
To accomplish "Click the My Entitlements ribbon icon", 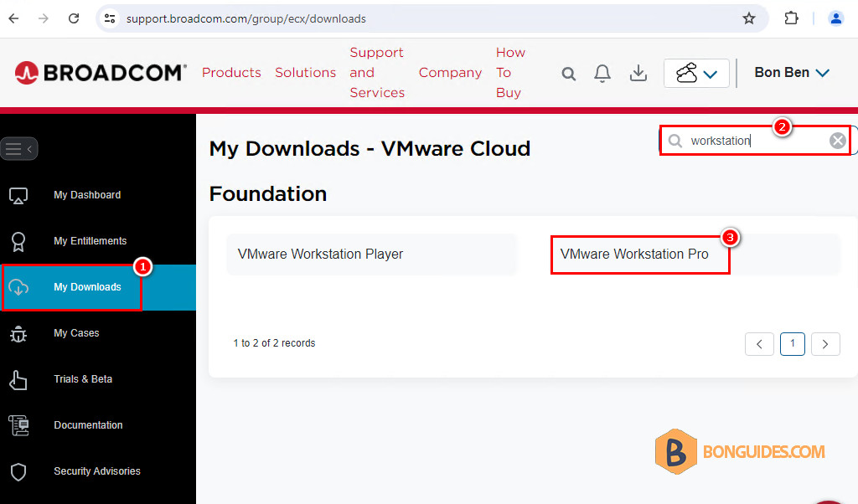I will click(x=18, y=242).
